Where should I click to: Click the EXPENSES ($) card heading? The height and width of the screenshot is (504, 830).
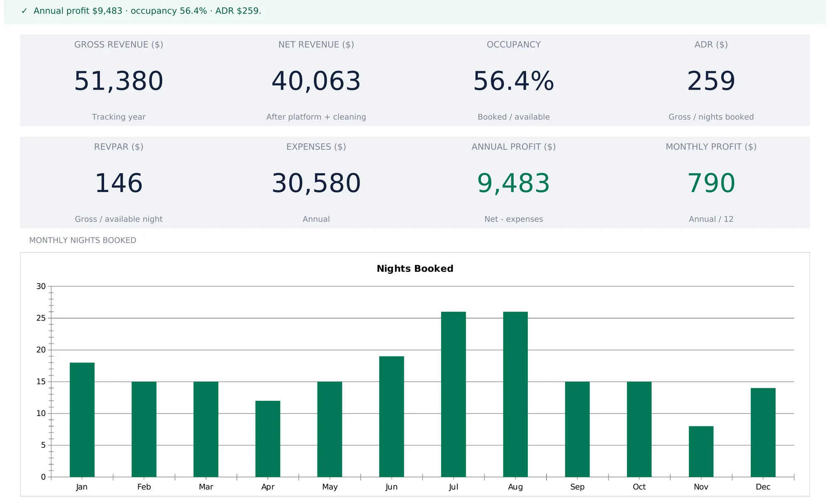coord(316,147)
